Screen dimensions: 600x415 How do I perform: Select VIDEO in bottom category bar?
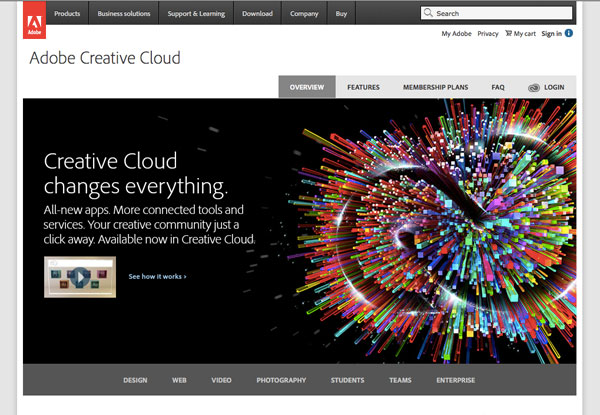(221, 380)
